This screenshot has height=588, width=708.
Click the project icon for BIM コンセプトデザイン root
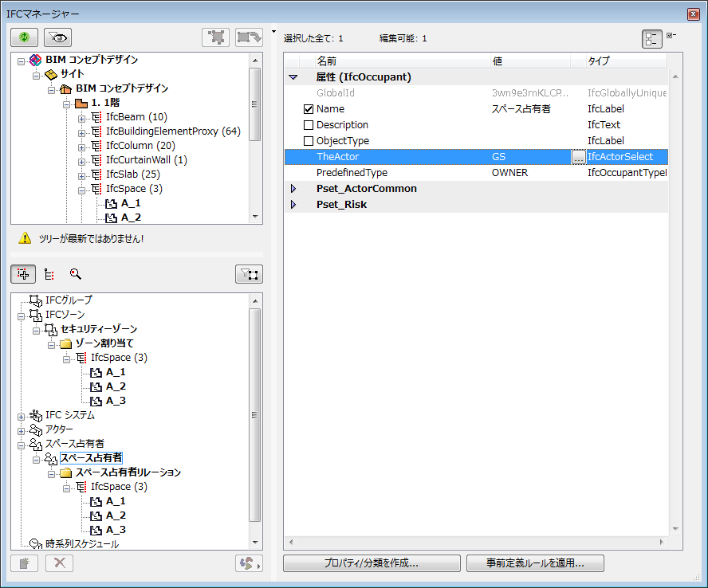tap(35, 60)
